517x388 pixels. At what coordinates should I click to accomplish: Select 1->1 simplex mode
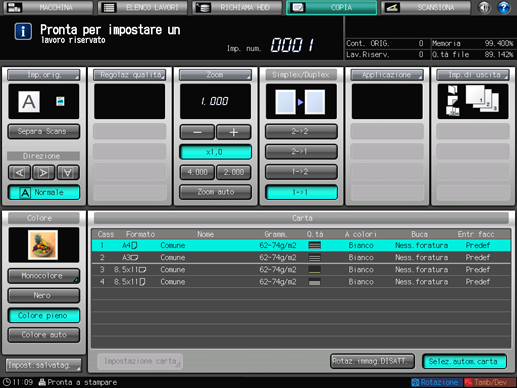click(x=301, y=192)
